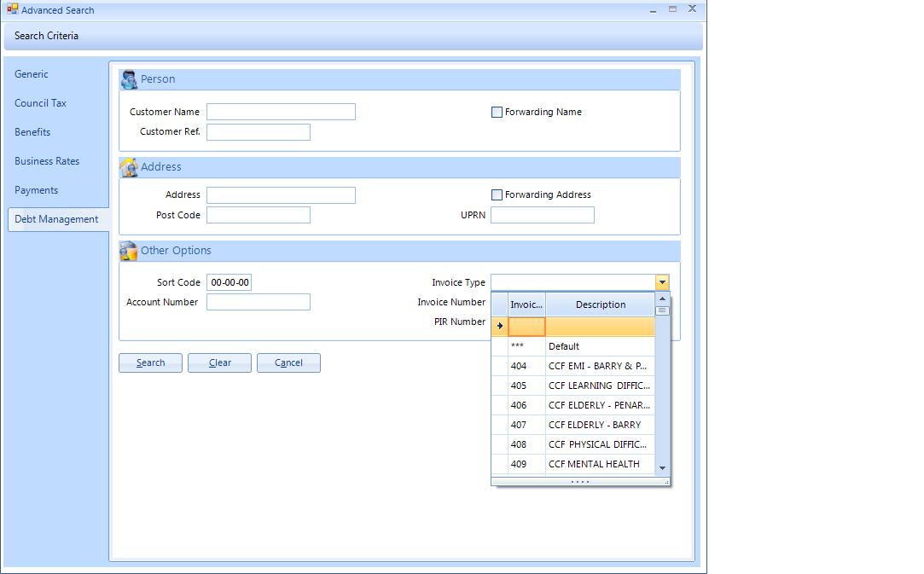This screenshot has height=574, width=924.
Task: Click the Invoic... column header
Action: coord(526,304)
